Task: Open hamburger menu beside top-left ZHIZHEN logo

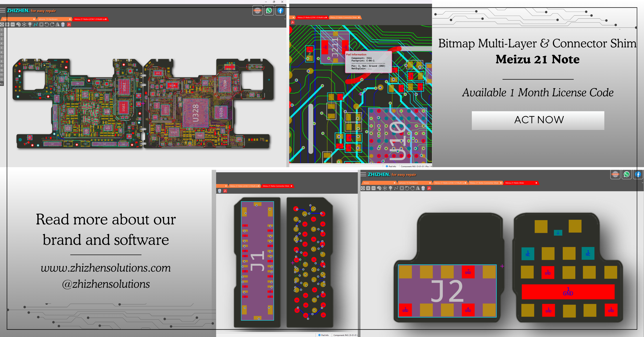Action: pyautogui.click(x=3, y=10)
